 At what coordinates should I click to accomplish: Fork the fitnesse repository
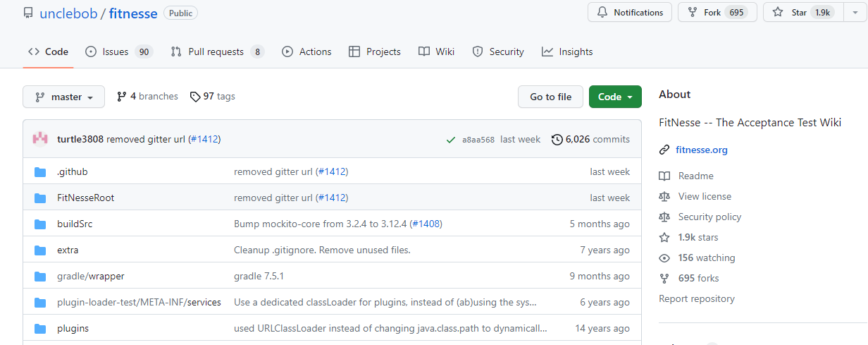tap(717, 13)
